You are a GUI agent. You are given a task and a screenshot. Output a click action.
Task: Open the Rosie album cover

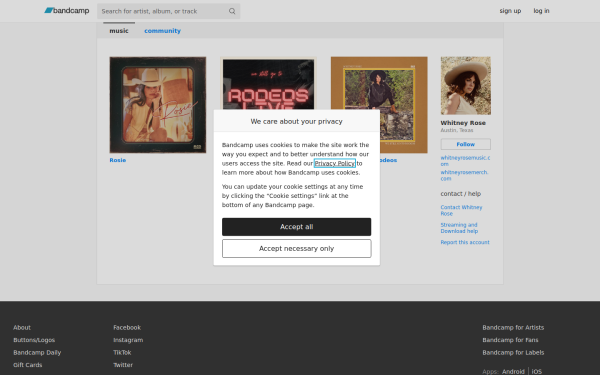(158, 105)
